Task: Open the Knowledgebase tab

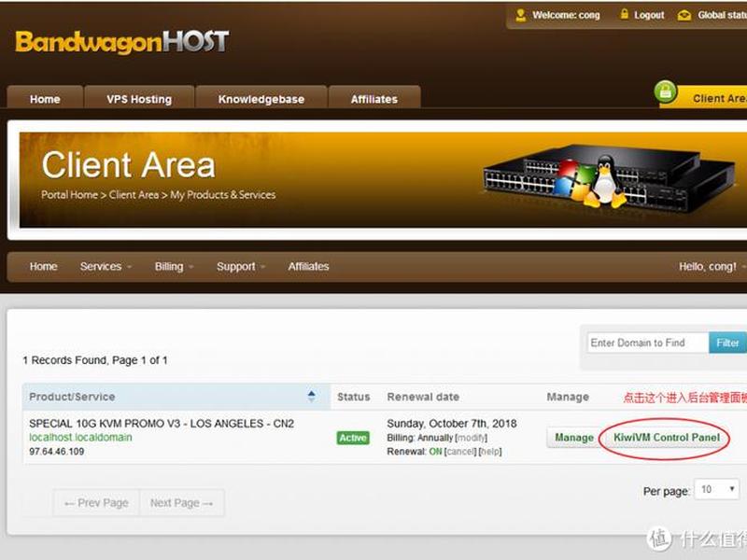Action: (261, 98)
